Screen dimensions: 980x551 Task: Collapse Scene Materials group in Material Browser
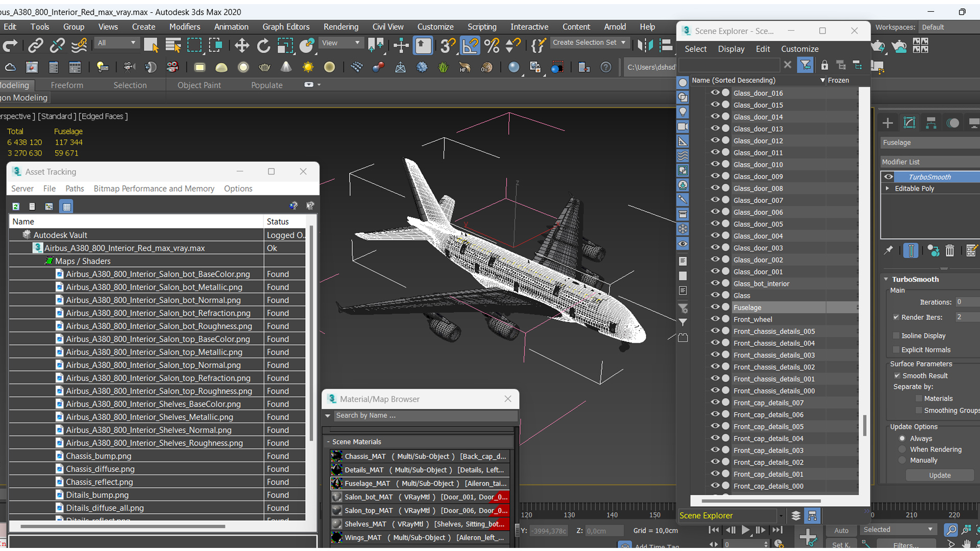click(328, 442)
